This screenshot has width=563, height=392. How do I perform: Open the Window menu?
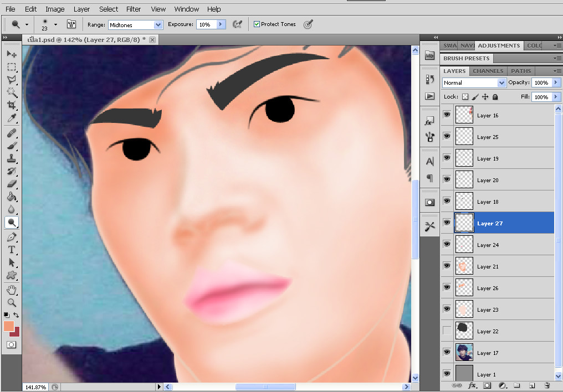(x=186, y=9)
